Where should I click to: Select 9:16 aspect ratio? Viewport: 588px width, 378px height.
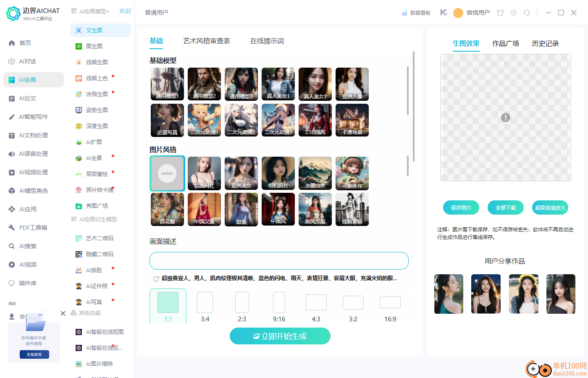pos(279,307)
